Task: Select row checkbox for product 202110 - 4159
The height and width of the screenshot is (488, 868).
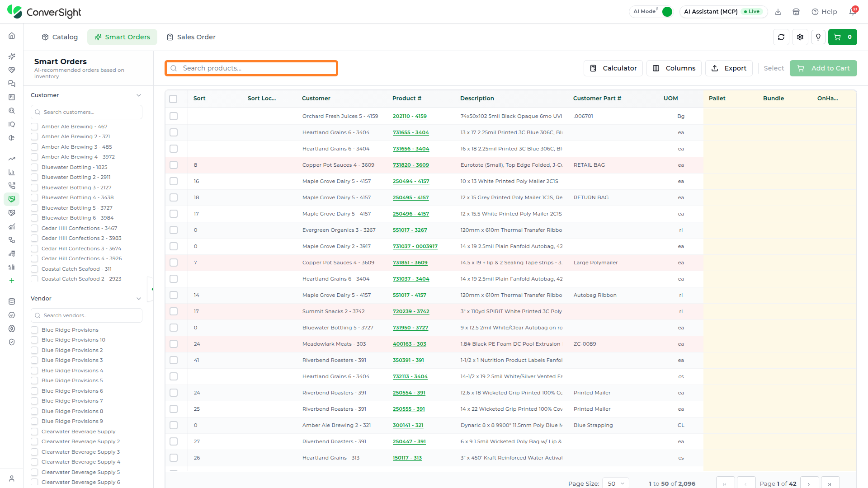Action: (x=174, y=116)
